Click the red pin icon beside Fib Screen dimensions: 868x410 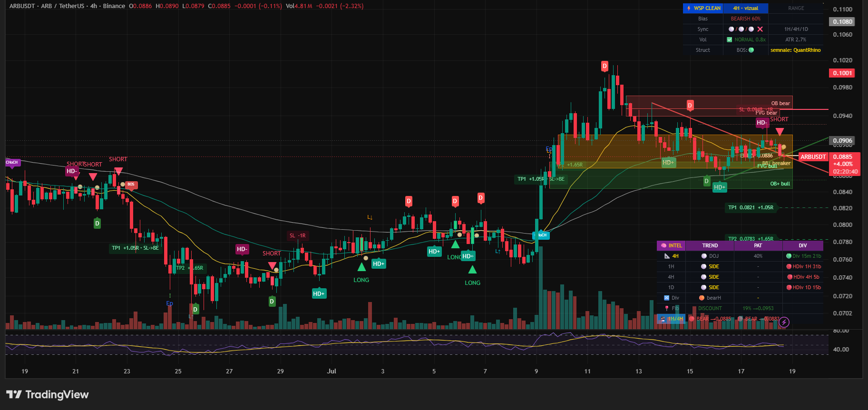pos(666,309)
